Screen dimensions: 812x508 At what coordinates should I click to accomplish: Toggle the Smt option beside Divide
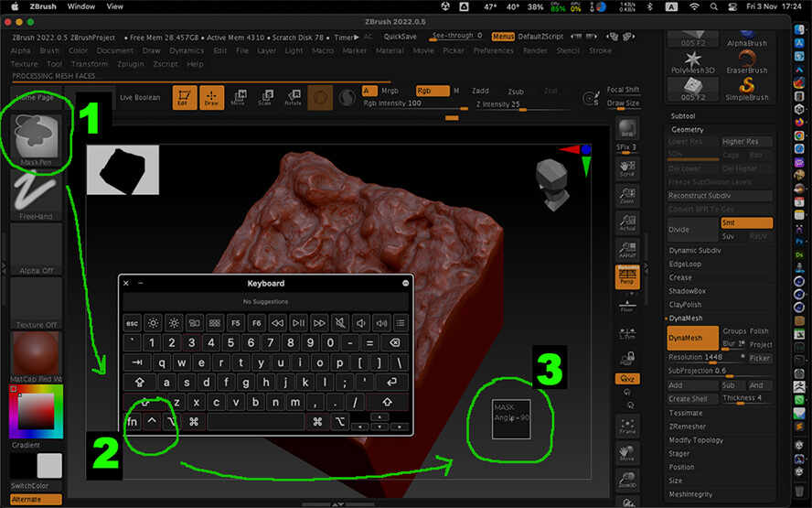(746, 222)
